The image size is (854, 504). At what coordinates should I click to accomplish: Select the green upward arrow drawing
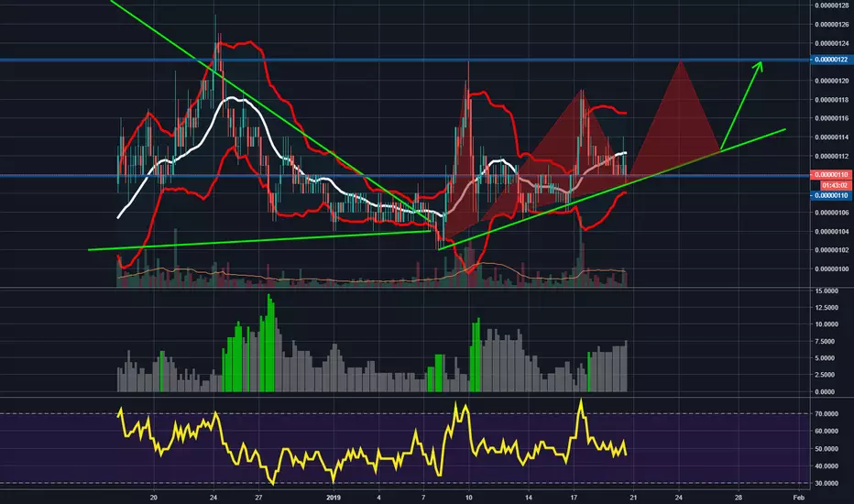(741, 105)
